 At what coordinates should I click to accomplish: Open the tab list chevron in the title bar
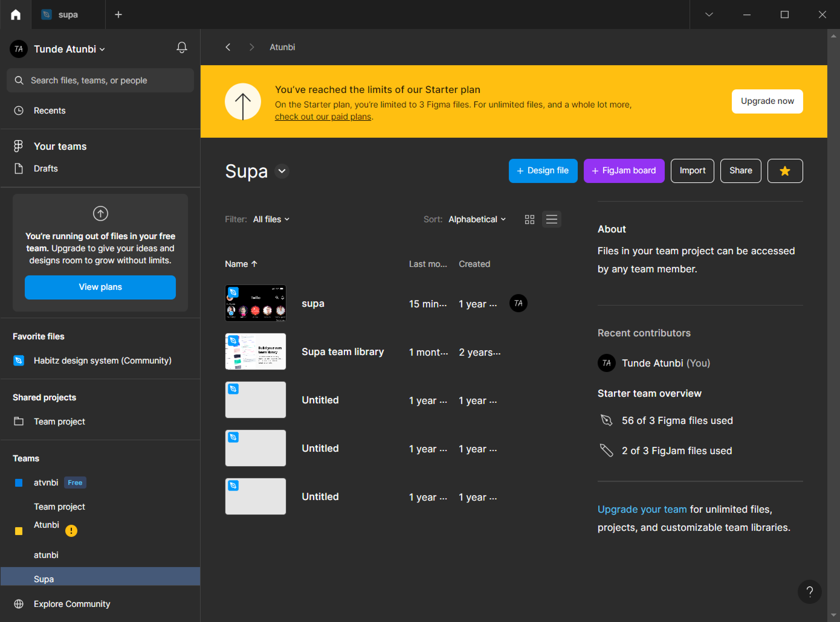click(x=709, y=14)
